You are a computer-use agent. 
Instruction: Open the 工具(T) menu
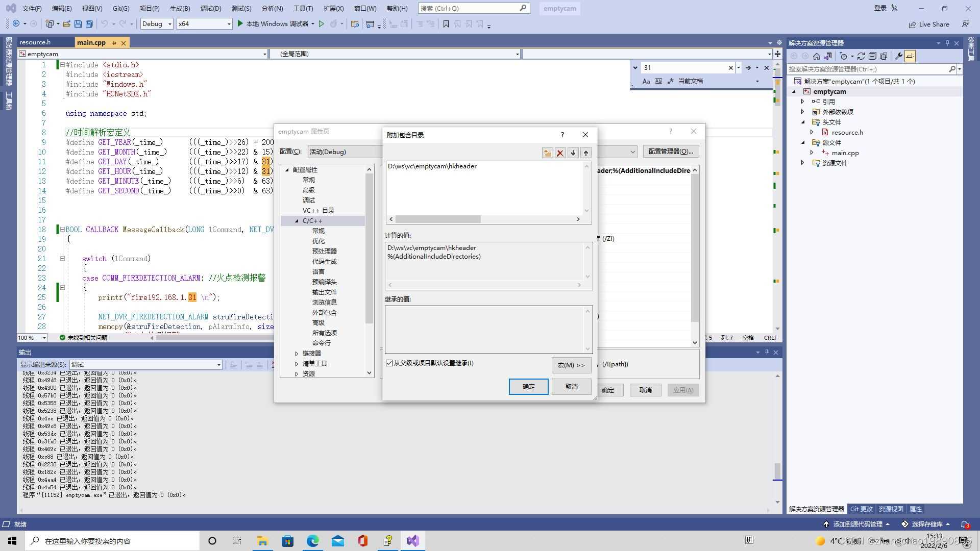click(303, 8)
